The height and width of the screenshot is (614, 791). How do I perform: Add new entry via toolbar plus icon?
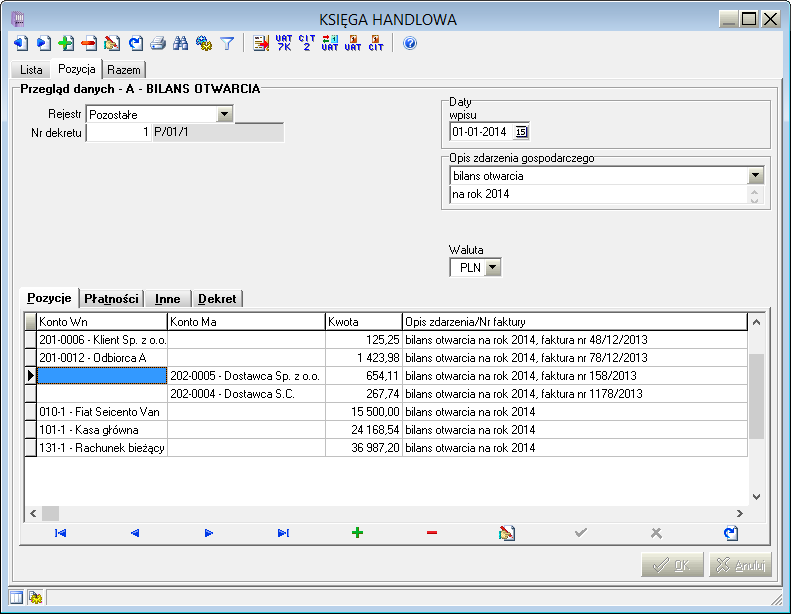coord(66,43)
